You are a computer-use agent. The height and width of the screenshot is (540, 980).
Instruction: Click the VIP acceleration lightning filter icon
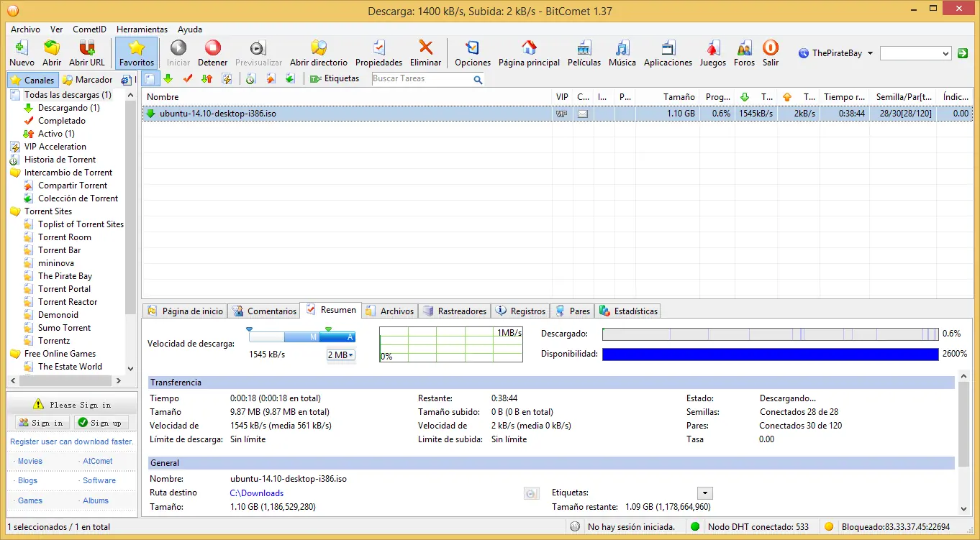[x=227, y=78]
